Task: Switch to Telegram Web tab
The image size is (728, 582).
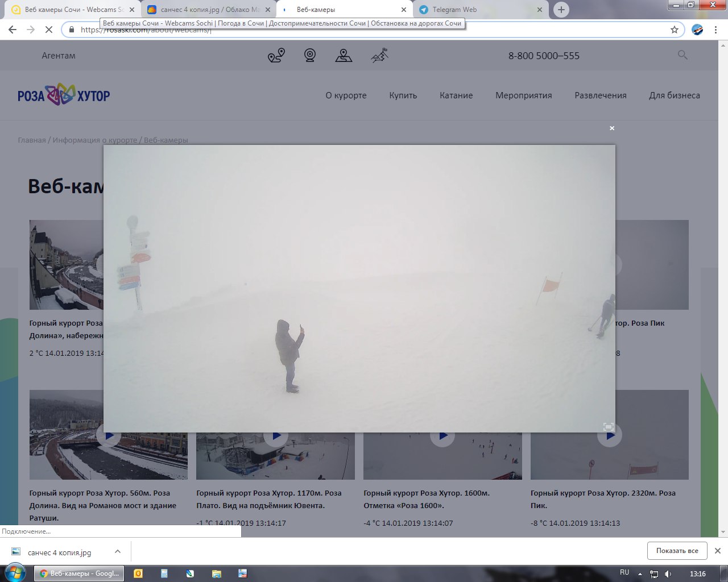Action: (481, 10)
